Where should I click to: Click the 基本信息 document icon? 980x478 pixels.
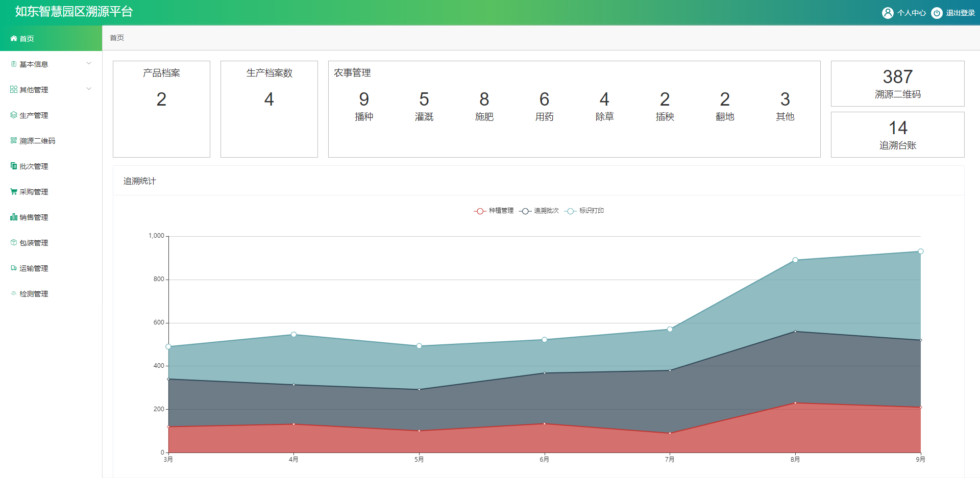click(x=14, y=64)
